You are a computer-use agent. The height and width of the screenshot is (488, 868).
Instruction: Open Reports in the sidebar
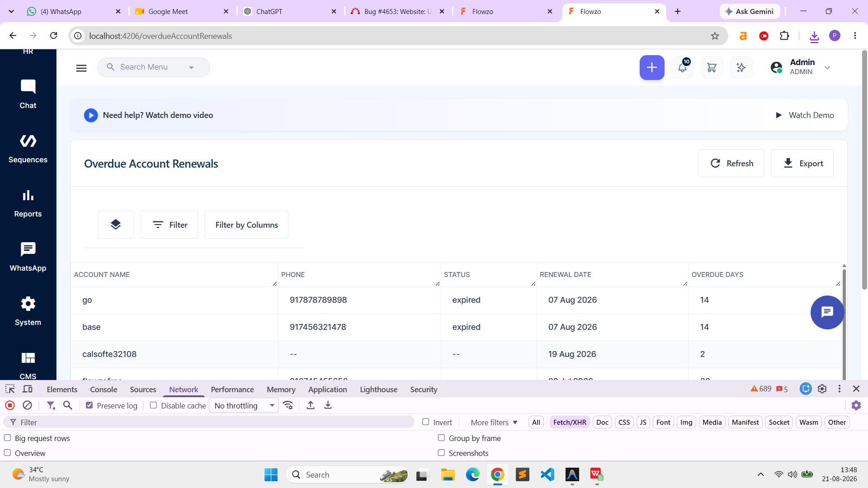(x=28, y=203)
